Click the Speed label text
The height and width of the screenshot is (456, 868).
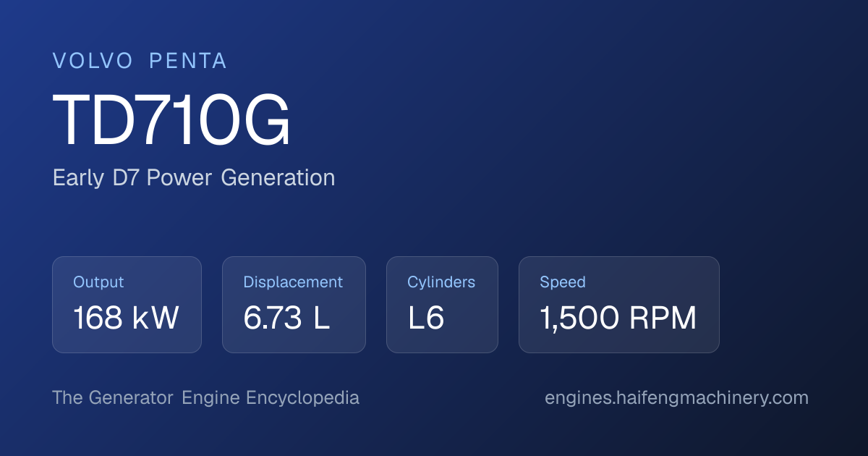pos(563,282)
